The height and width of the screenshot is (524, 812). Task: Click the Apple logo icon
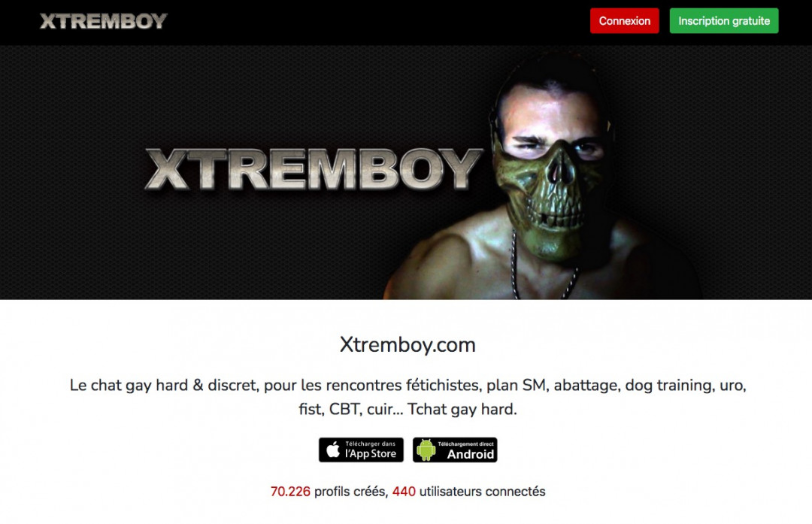[334, 450]
